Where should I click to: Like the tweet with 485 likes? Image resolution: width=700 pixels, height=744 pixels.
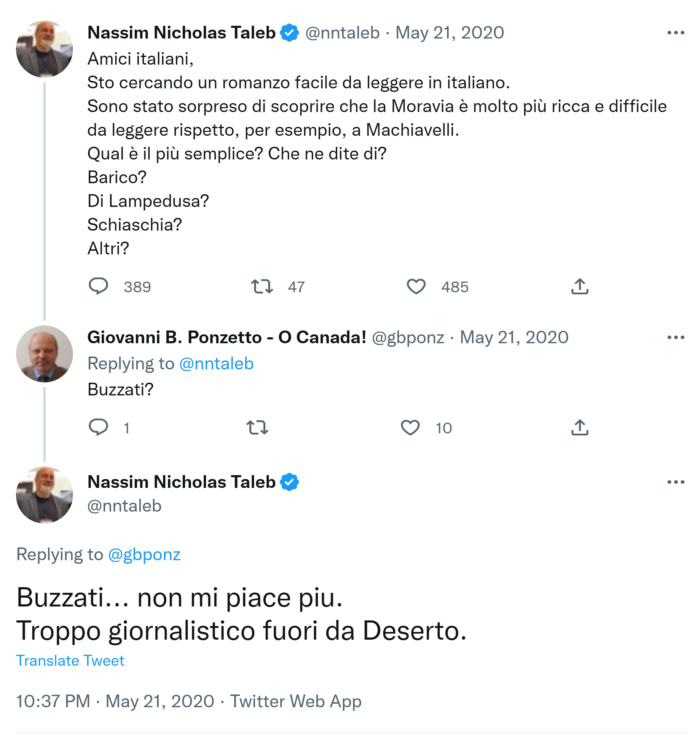click(x=416, y=286)
